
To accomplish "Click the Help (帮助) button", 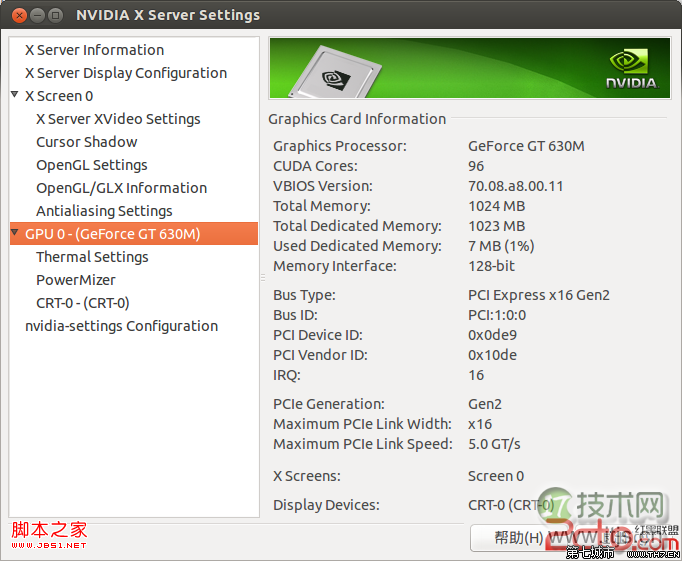I will pyautogui.click(x=520, y=538).
